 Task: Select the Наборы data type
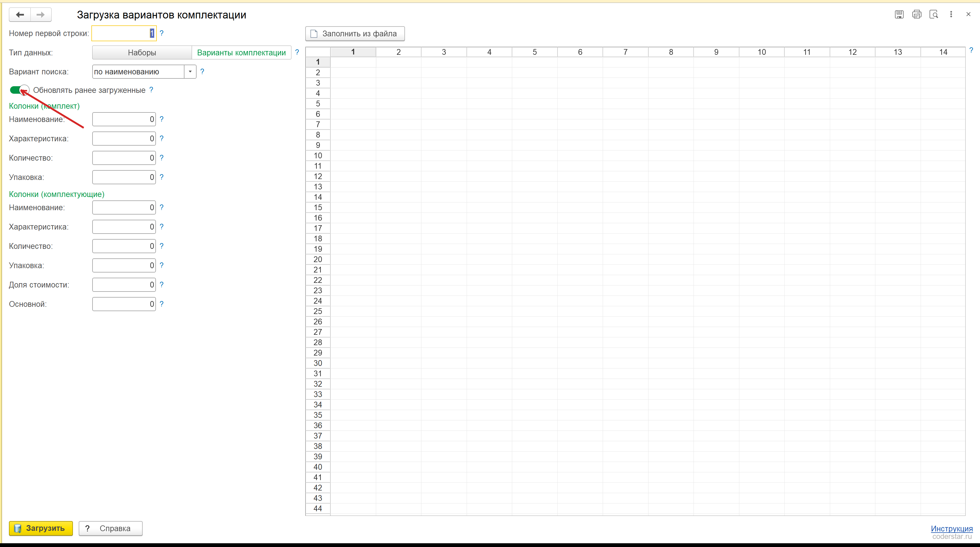(142, 52)
